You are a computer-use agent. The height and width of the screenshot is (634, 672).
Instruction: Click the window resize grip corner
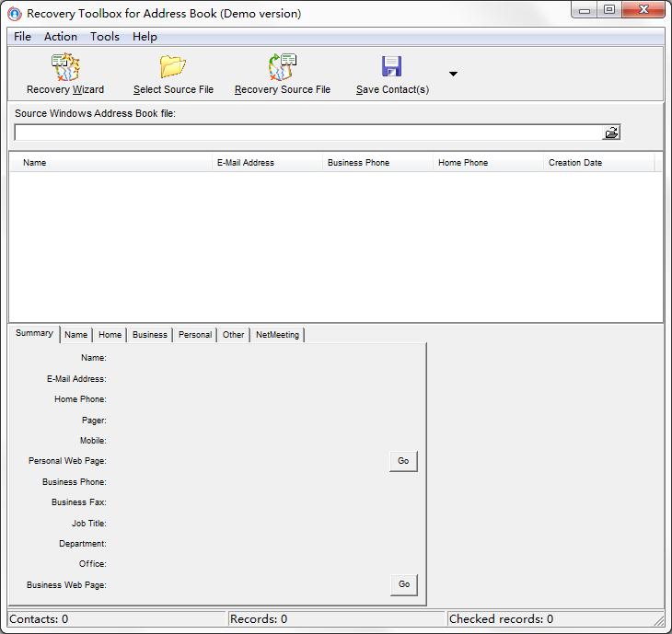[x=659, y=620]
